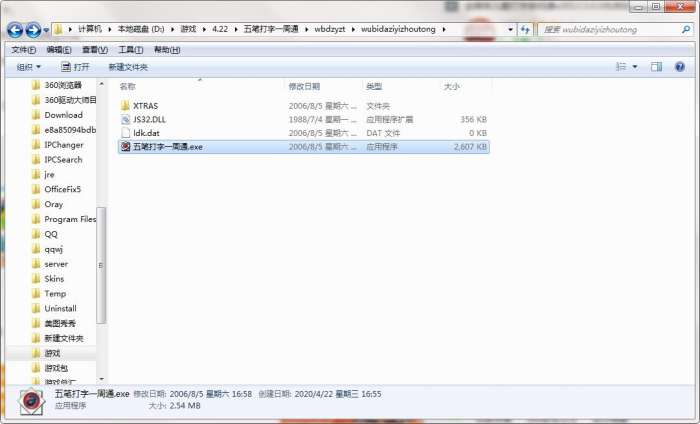The height and width of the screenshot is (424, 700).
Task: Select QQ folder in navigation tree
Action: (51, 234)
